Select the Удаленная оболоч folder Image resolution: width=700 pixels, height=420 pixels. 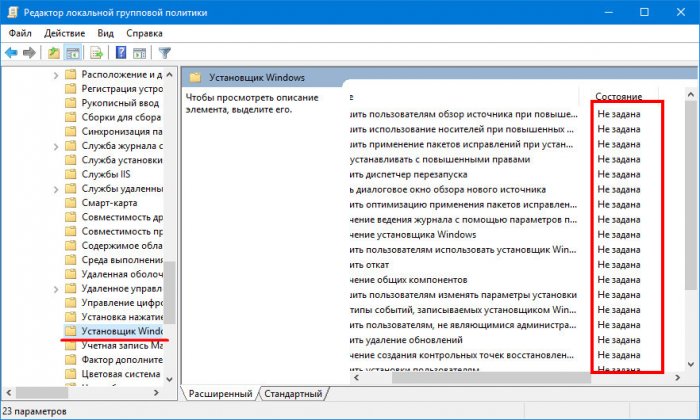114,274
